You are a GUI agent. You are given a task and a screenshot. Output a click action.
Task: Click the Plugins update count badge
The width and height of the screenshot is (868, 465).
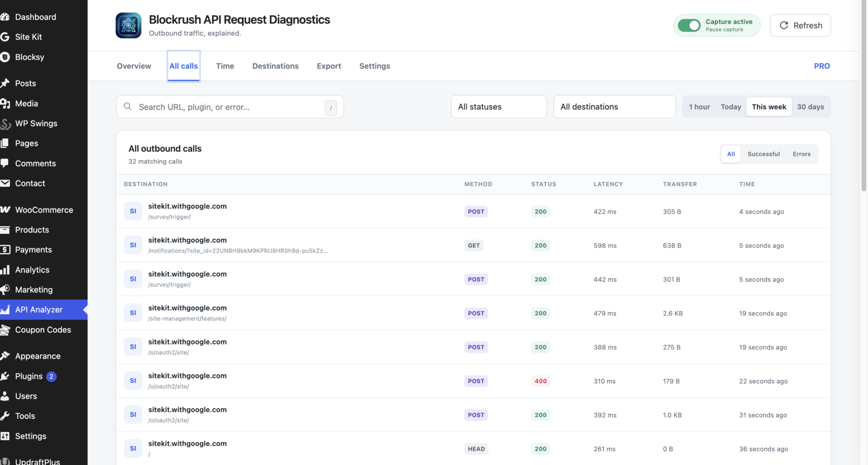51,376
